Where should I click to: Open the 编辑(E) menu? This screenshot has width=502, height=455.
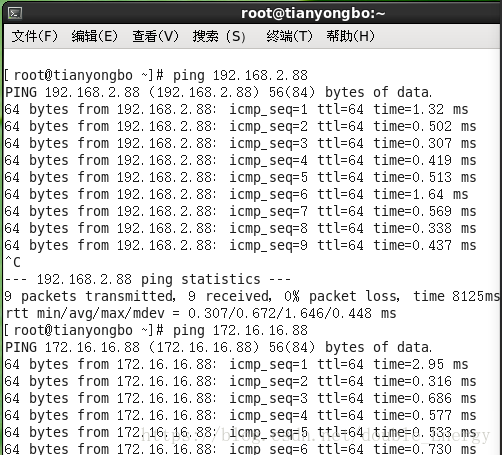click(95, 36)
